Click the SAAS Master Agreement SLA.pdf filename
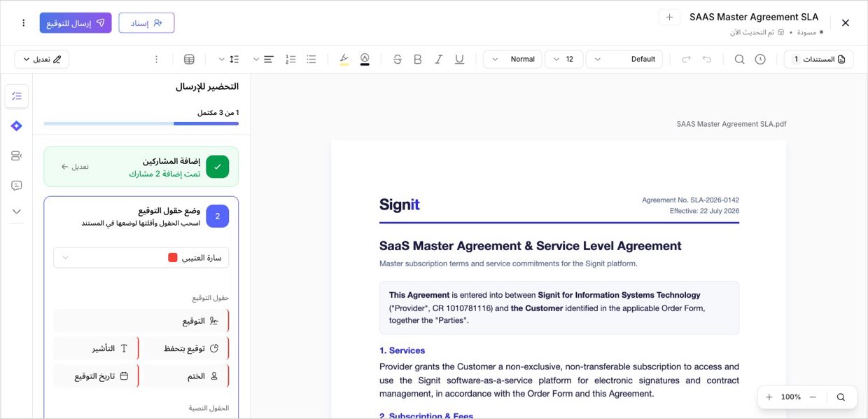This screenshot has height=419, width=868. click(x=731, y=124)
